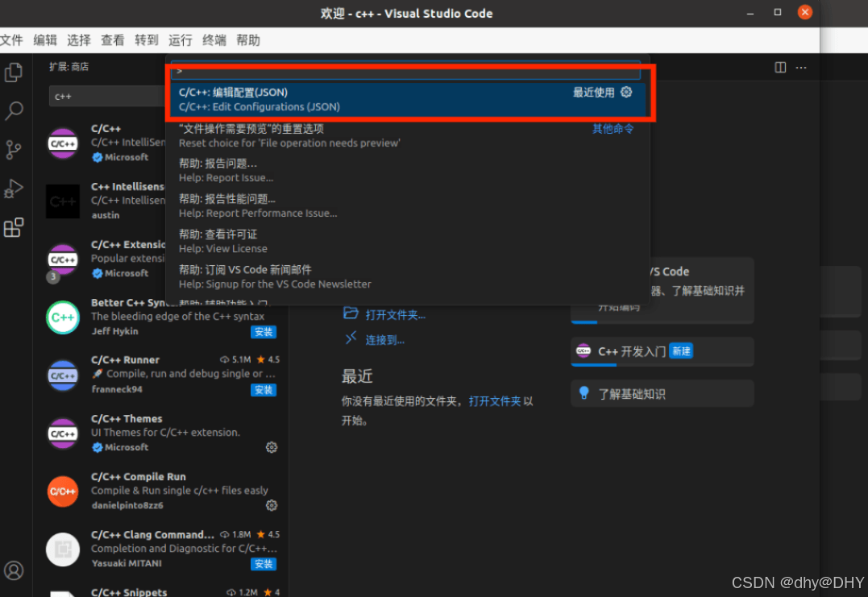Open the Run and Debug view
Image resolution: width=868 pixels, height=597 pixels.
[x=13, y=189]
